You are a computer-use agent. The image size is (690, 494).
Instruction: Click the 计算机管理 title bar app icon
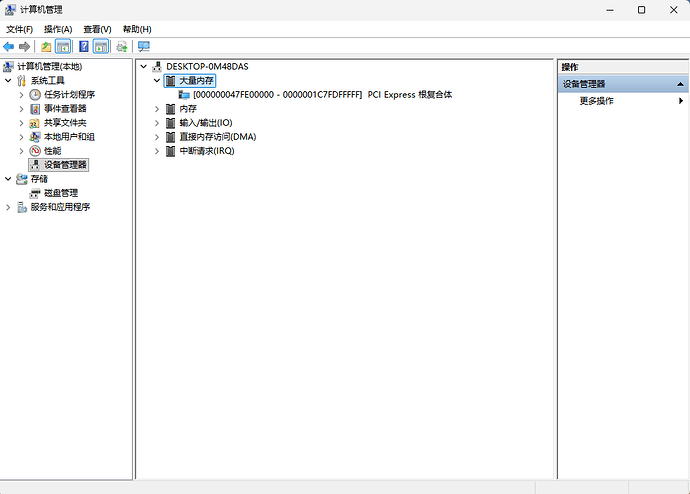pyautogui.click(x=10, y=10)
